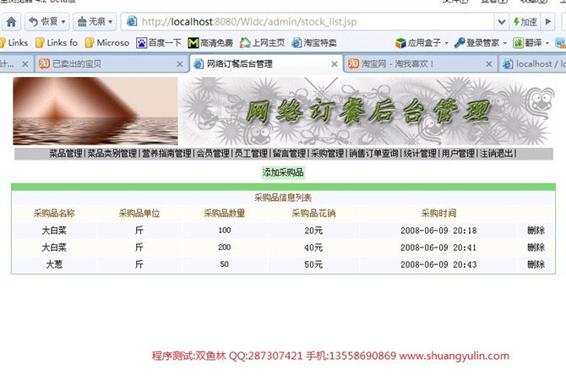Open the Links bookmark folder
The width and height of the screenshot is (566, 392).
pyautogui.click(x=14, y=43)
